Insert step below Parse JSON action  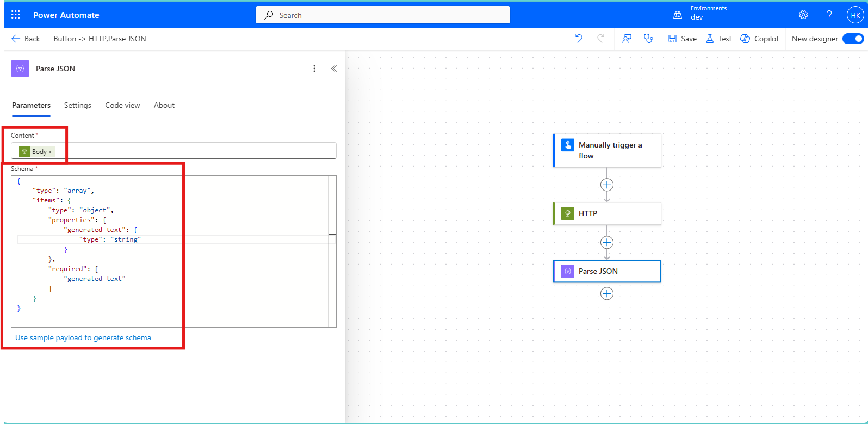607,294
